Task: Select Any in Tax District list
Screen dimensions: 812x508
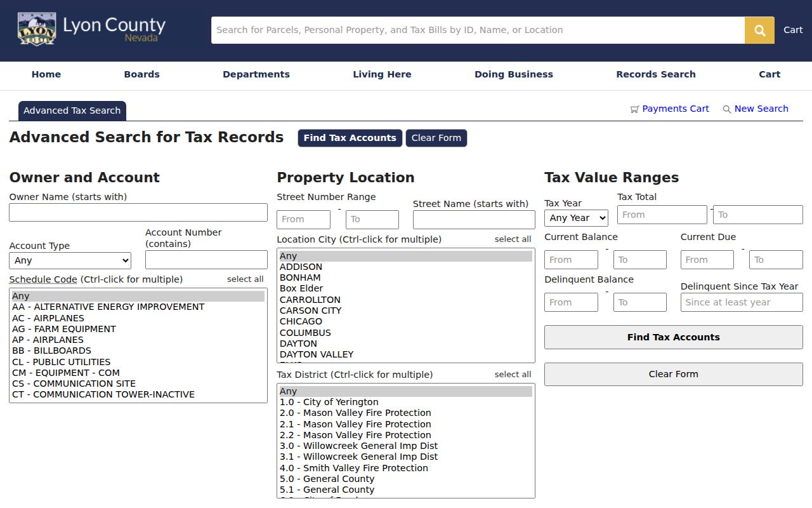Action: coord(405,391)
